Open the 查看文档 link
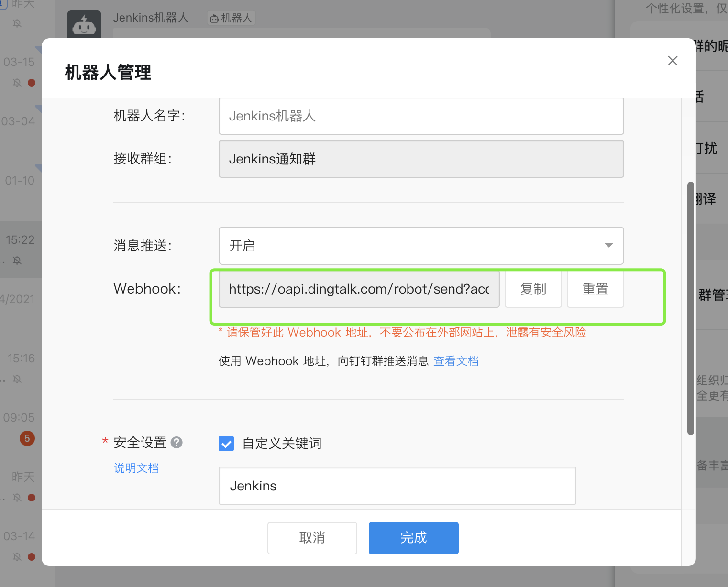Screen dimensions: 728x587 (456, 361)
